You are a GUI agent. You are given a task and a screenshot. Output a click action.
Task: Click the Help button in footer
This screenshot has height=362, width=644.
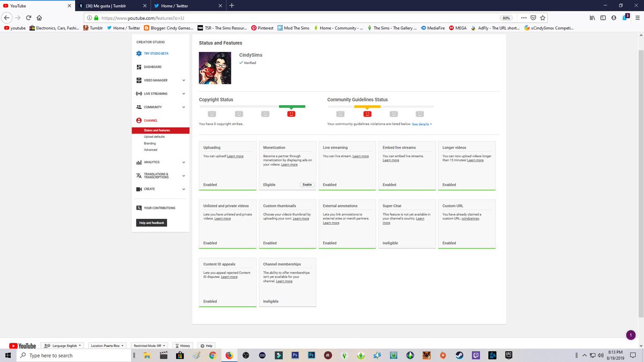(207, 346)
